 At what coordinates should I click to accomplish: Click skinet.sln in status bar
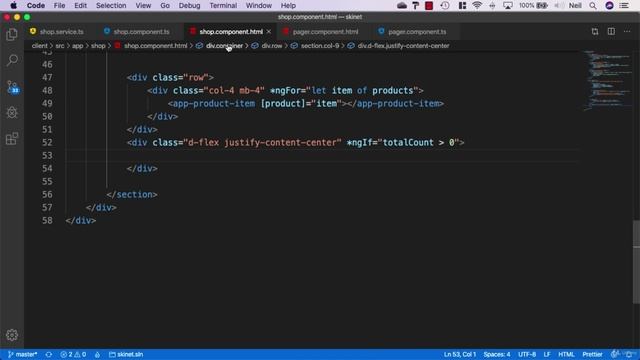coord(126,354)
